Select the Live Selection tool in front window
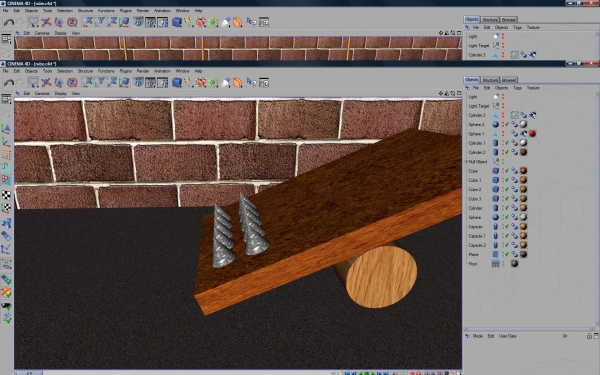The height and width of the screenshot is (375, 600). pos(34,82)
